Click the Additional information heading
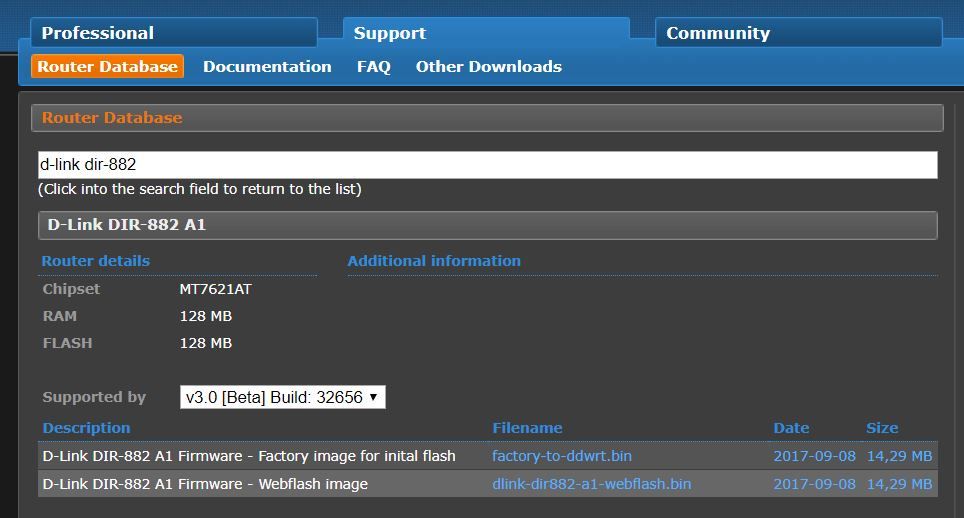The height and width of the screenshot is (518, 964). coord(434,261)
